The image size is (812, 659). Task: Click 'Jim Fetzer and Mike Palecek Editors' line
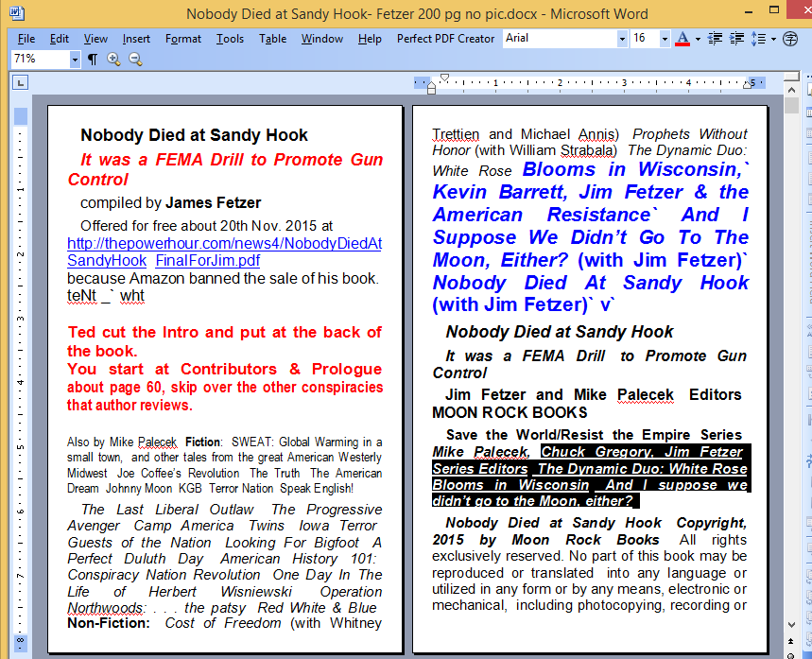pyautogui.click(x=593, y=395)
